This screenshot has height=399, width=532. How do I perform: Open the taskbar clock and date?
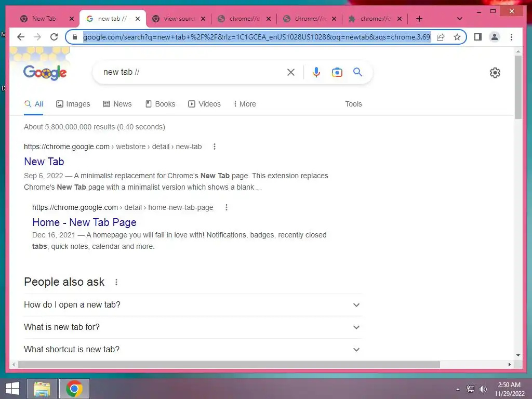[x=509, y=389]
